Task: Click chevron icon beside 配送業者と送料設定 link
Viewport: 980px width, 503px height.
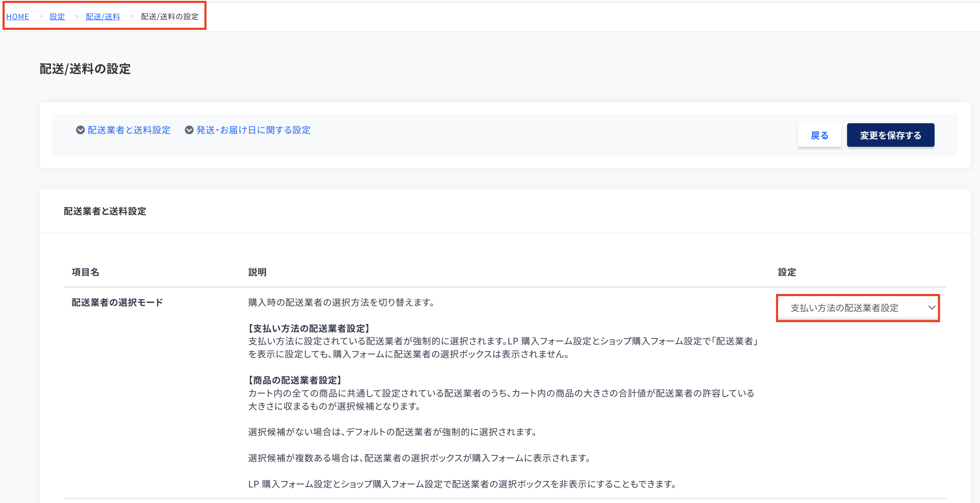Action: coord(80,130)
